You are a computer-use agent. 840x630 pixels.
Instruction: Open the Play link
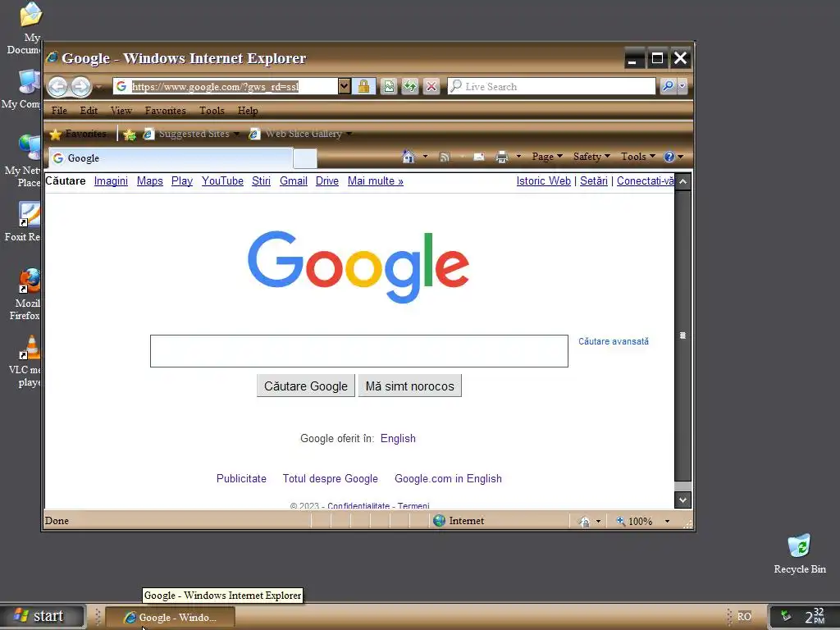[181, 181]
